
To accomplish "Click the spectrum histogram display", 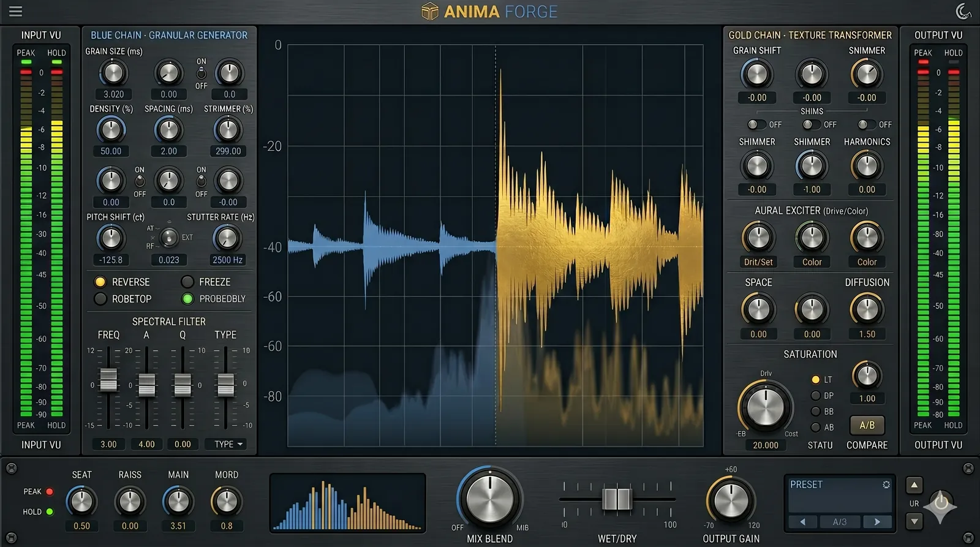I will pos(348,502).
